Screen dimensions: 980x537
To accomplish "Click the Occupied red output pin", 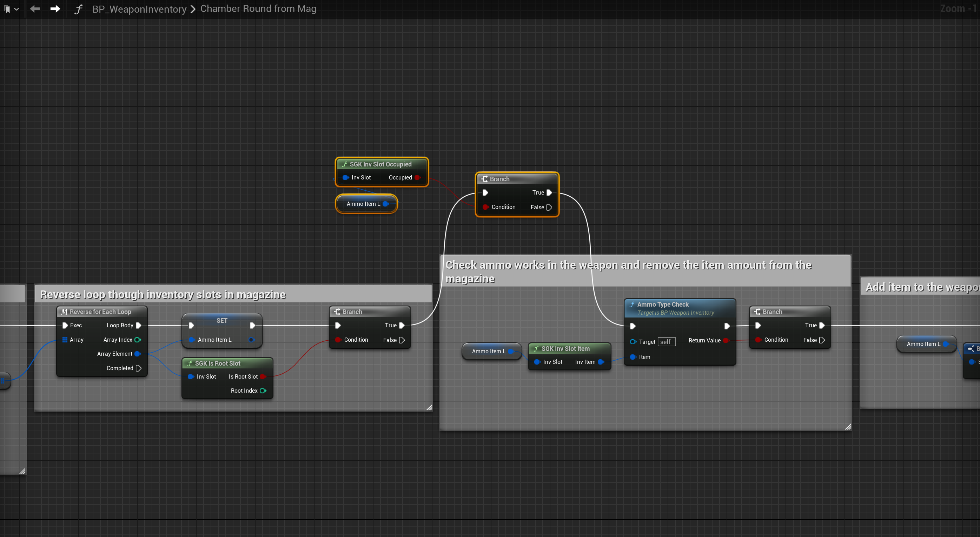I will 417,177.
